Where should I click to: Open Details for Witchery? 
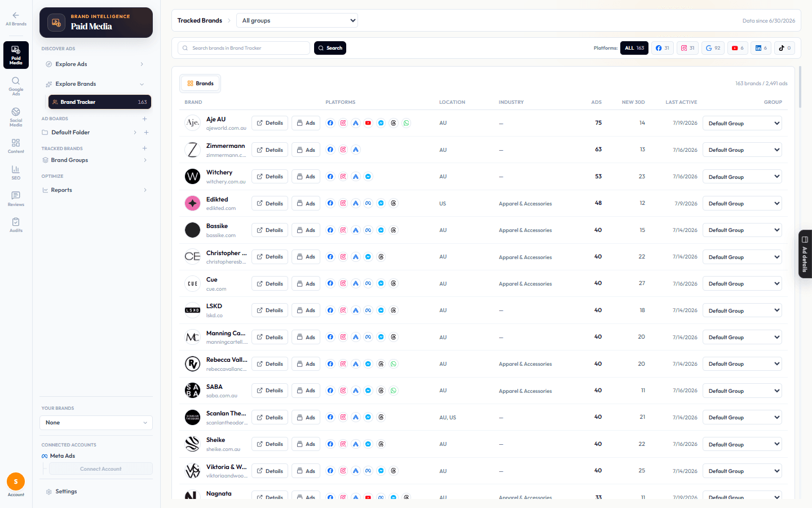270,177
